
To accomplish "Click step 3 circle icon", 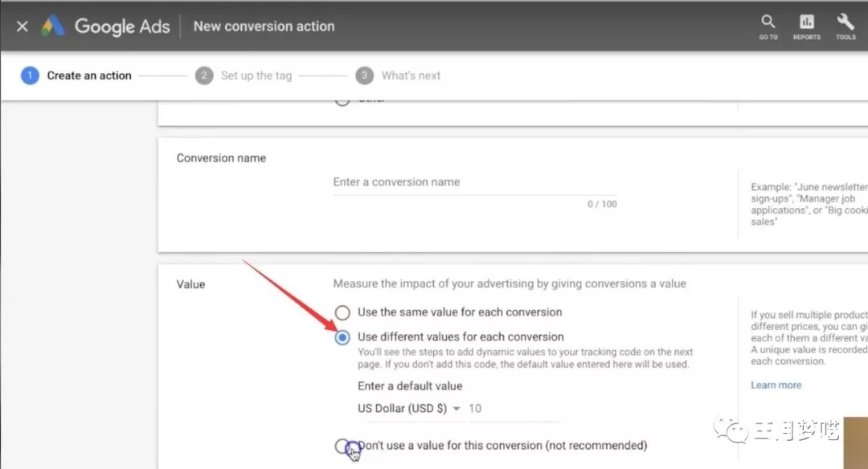I will tap(364, 75).
